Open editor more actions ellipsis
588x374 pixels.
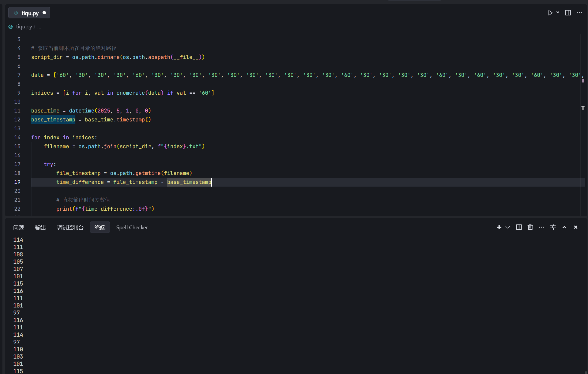[579, 13]
